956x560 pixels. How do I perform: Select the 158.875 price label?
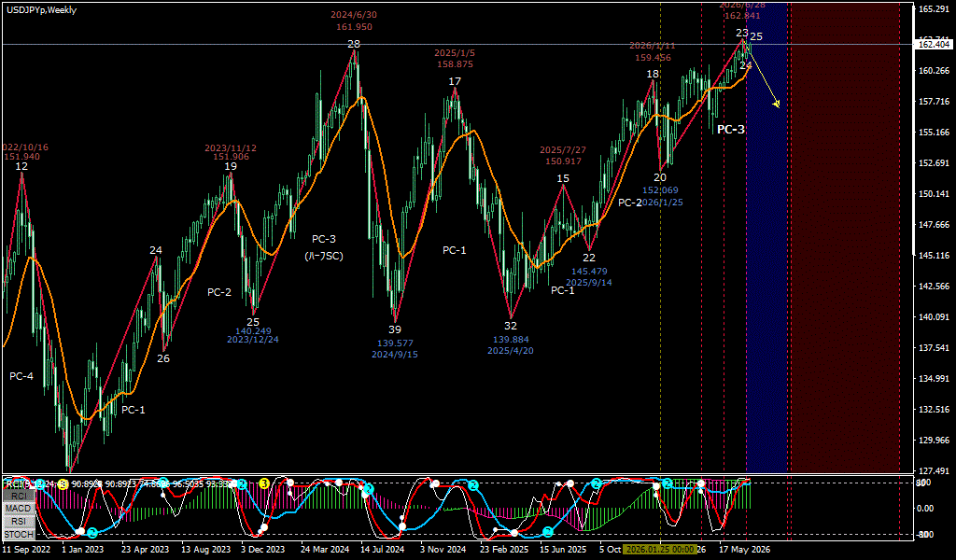click(455, 64)
